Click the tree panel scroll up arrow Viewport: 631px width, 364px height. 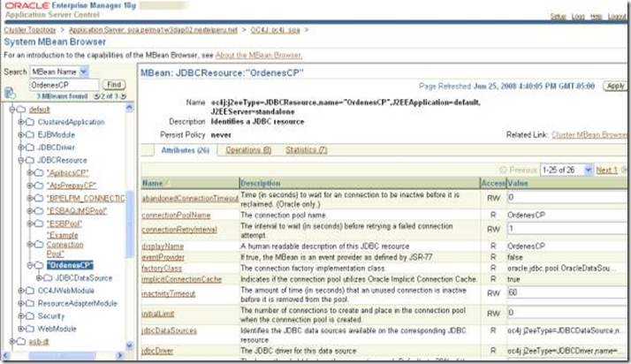point(129,108)
